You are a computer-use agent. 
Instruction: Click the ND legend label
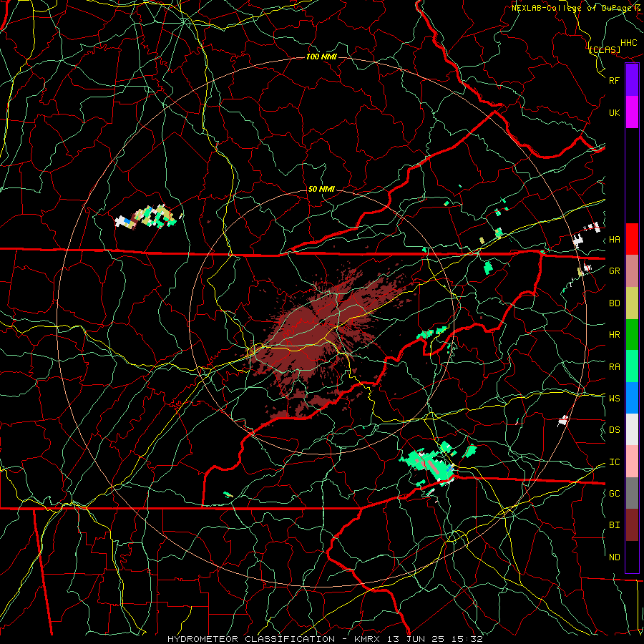tap(614, 557)
